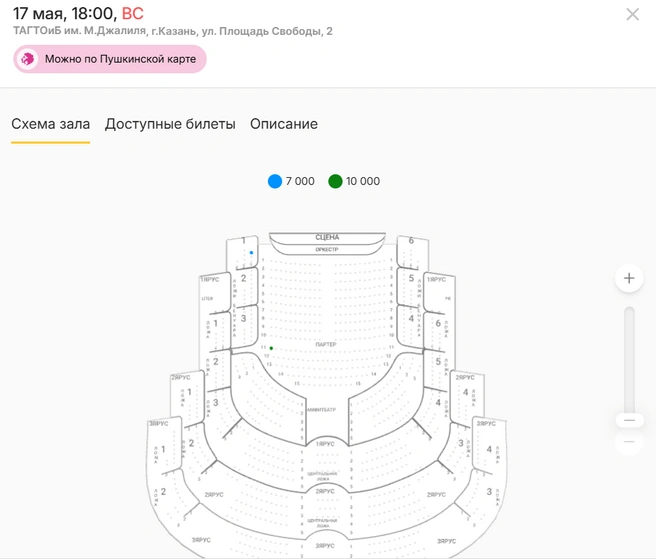Open the Доступные билеты tab
This screenshot has height=559, width=656.
coord(170,124)
